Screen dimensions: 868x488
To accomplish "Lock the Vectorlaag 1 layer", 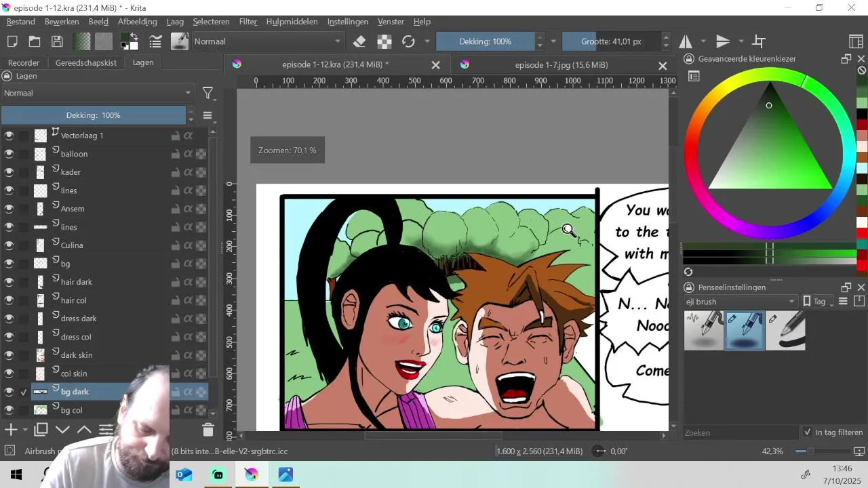I will (x=176, y=136).
